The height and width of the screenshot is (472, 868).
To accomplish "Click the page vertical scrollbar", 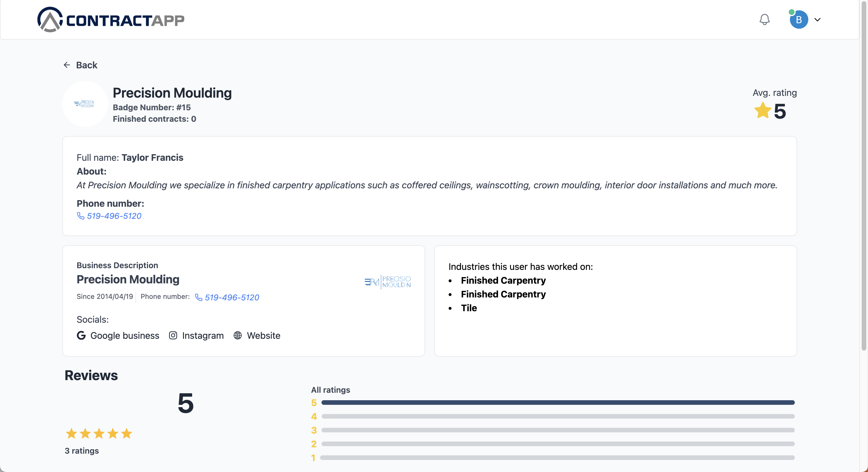I will point(864,175).
